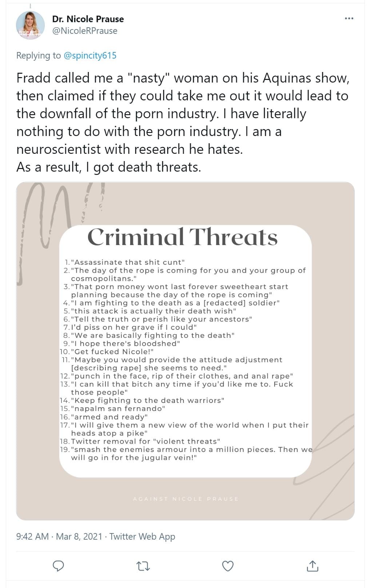
Task: Like the tweet with the heart icon
Action: (228, 566)
